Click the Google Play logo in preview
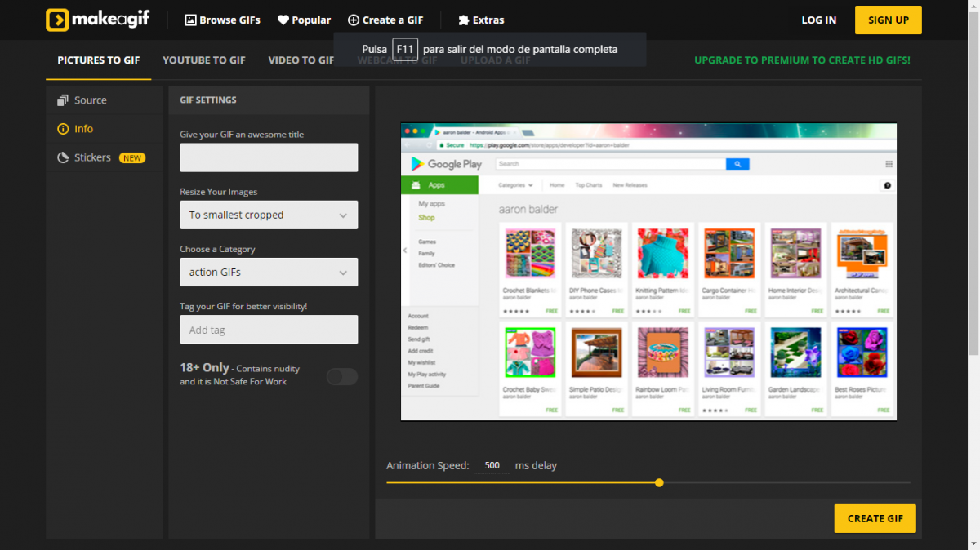Viewport: 980px width, 550px height. (x=446, y=164)
